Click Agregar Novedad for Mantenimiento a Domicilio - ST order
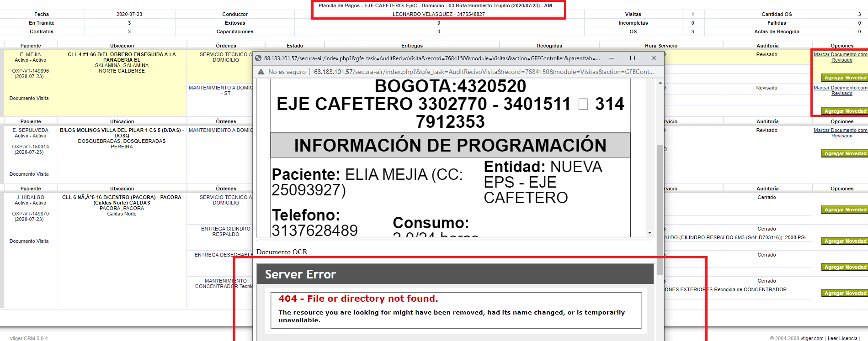The height and width of the screenshot is (341, 868). [845, 111]
